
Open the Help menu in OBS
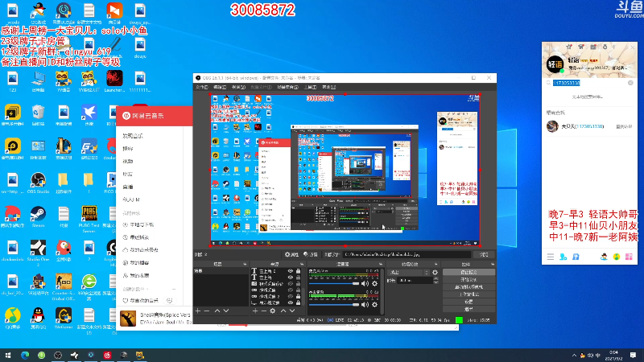329,87
